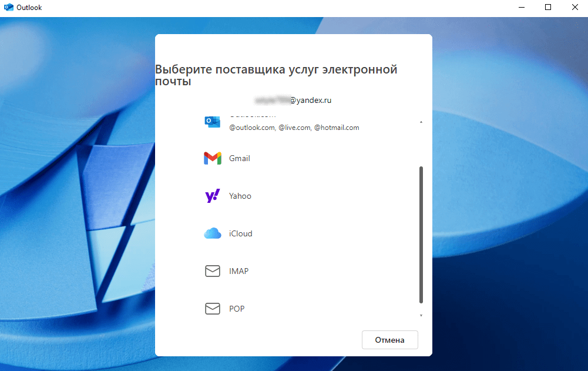Click the IMAP envelope icon
Viewport: 588px width, 371px height.
[x=212, y=270]
